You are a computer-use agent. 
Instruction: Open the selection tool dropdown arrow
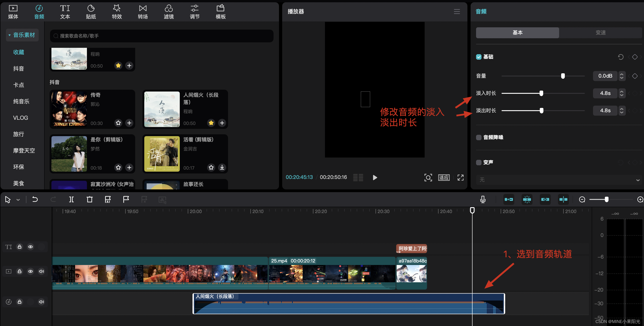tap(18, 200)
